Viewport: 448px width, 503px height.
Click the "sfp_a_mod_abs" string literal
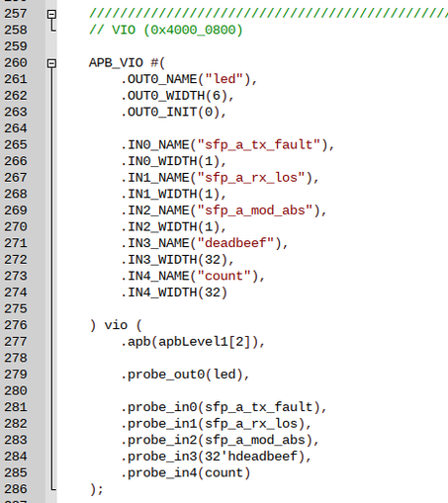[255, 210]
